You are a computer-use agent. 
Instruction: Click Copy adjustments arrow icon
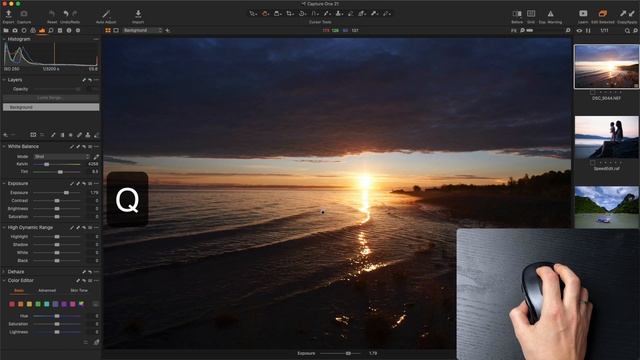pyautogui.click(x=623, y=13)
